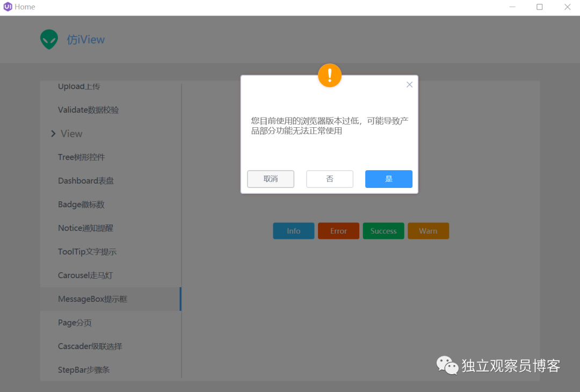This screenshot has height=392, width=580.
Task: Choose 否 in the message box
Action: click(330, 179)
